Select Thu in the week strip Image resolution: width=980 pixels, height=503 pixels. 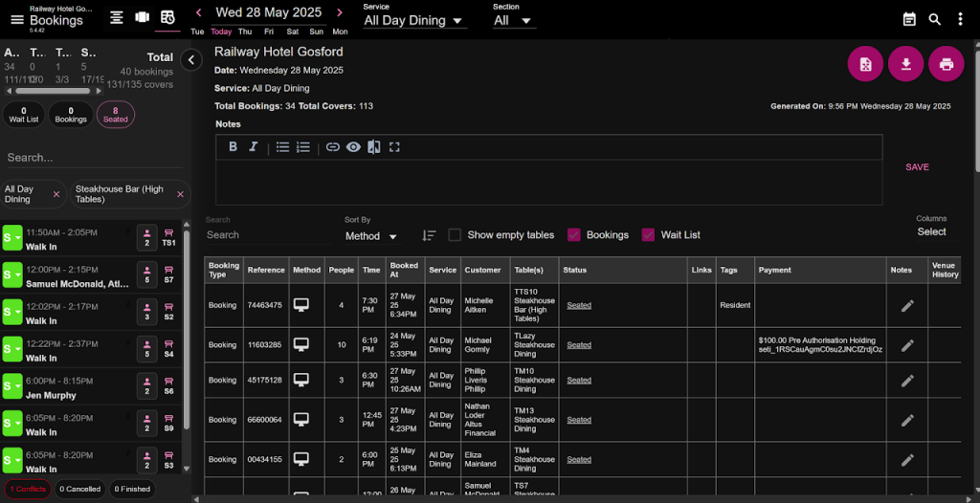[245, 32]
